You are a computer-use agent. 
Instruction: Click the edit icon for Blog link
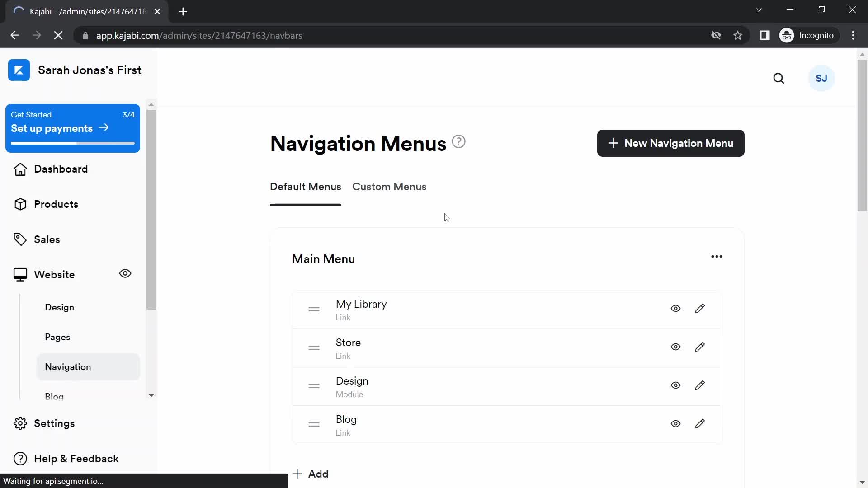(700, 423)
